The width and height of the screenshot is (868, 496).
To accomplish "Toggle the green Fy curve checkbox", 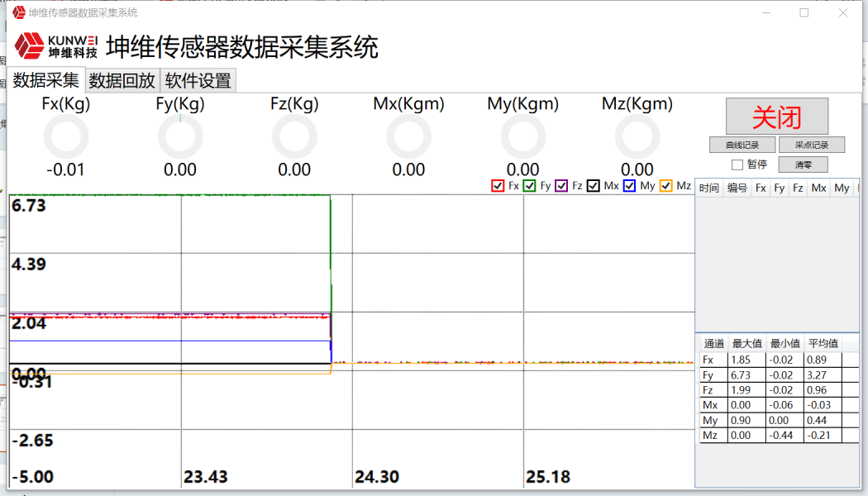I will (x=530, y=186).
